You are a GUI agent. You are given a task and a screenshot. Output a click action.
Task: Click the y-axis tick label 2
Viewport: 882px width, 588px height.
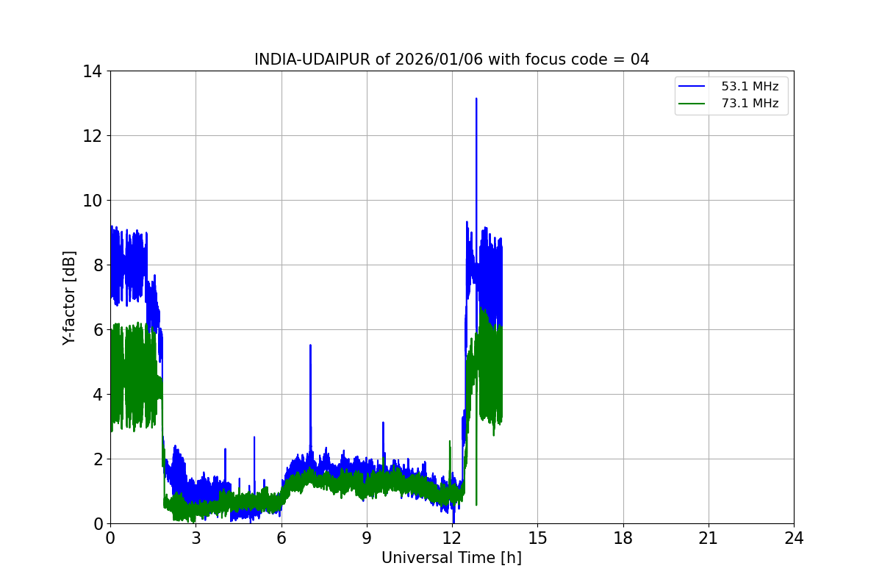click(98, 459)
